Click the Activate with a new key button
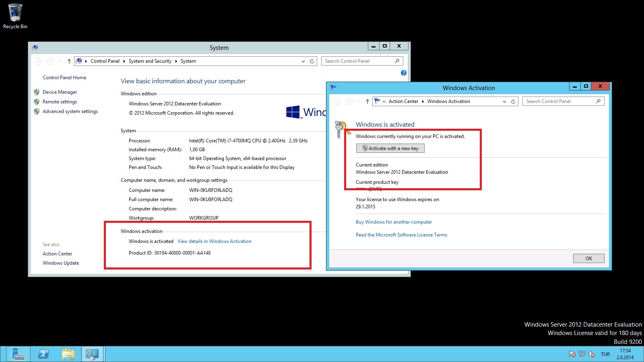The width and height of the screenshot is (644, 362). tap(390, 148)
